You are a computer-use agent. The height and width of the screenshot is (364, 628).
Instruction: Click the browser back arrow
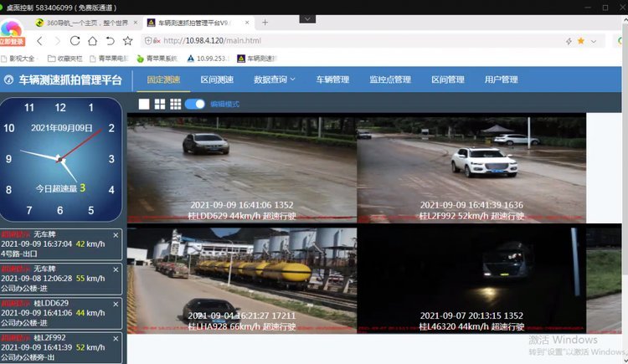pyautogui.click(x=38, y=40)
